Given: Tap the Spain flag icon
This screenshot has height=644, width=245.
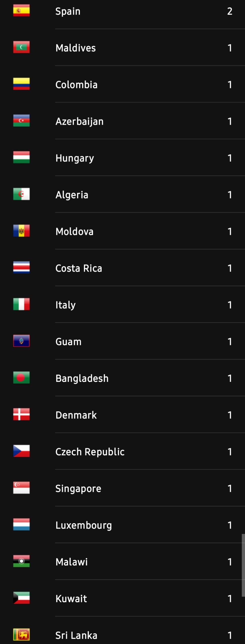Looking at the screenshot, I should coord(21,11).
